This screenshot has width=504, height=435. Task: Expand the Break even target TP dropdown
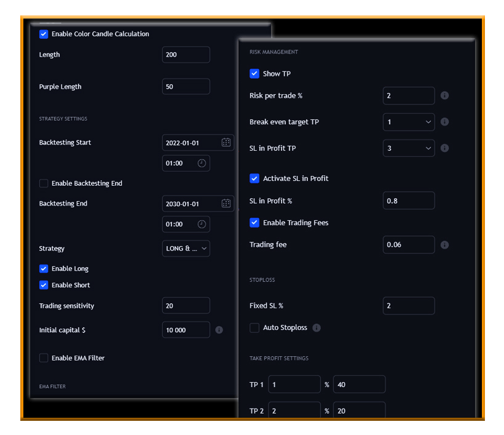(409, 122)
